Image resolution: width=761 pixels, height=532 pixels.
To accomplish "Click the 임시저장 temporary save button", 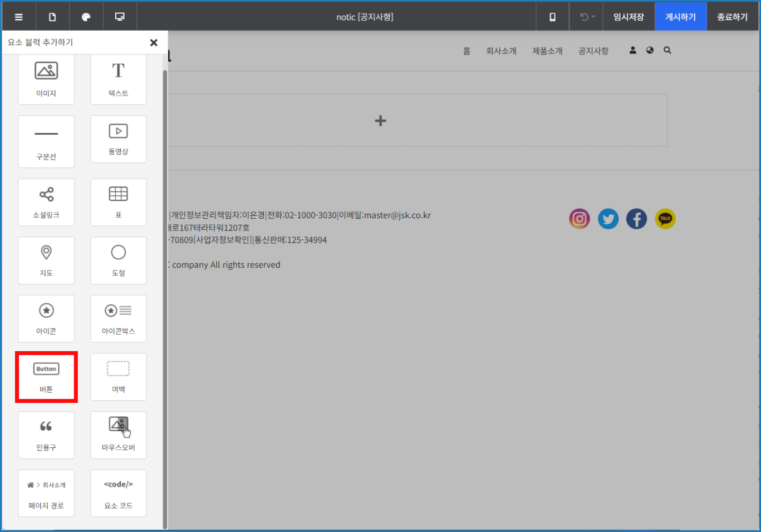I will coord(629,17).
